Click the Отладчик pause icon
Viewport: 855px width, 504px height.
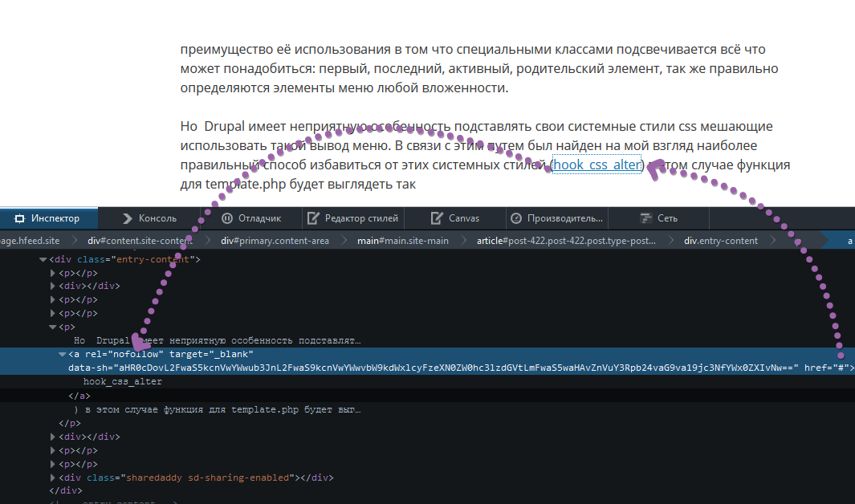[x=227, y=218]
